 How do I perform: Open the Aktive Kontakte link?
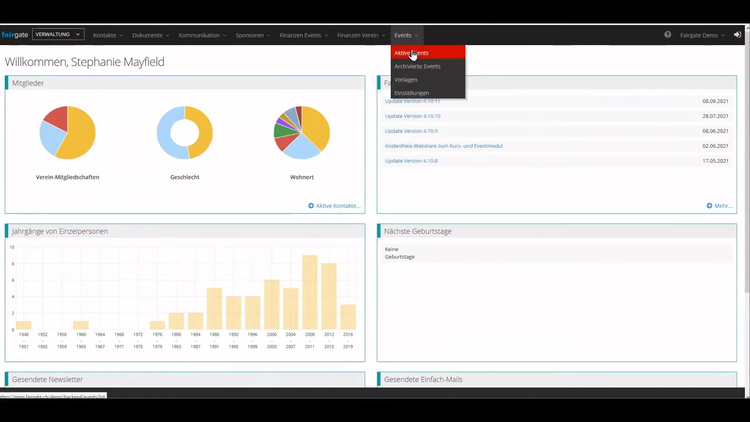point(338,206)
